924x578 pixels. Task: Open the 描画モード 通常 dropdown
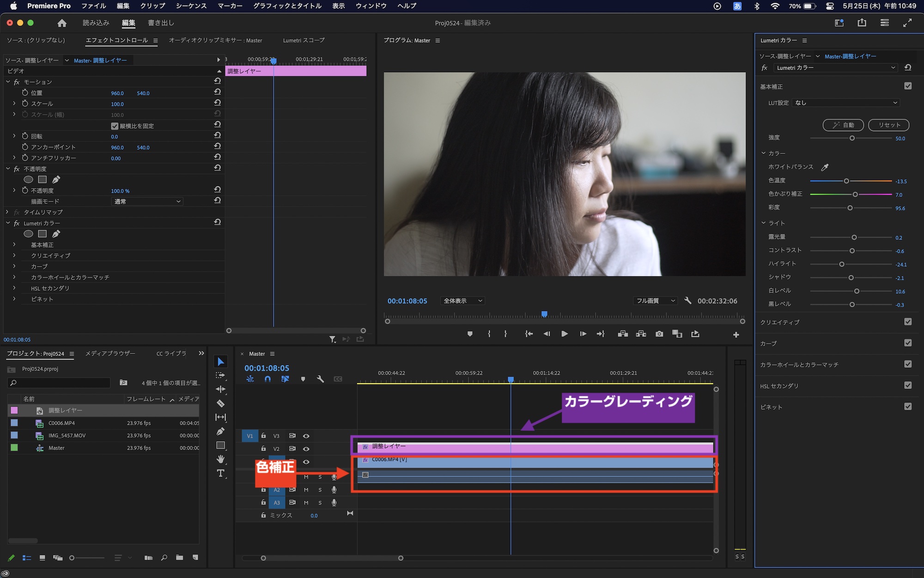click(147, 201)
